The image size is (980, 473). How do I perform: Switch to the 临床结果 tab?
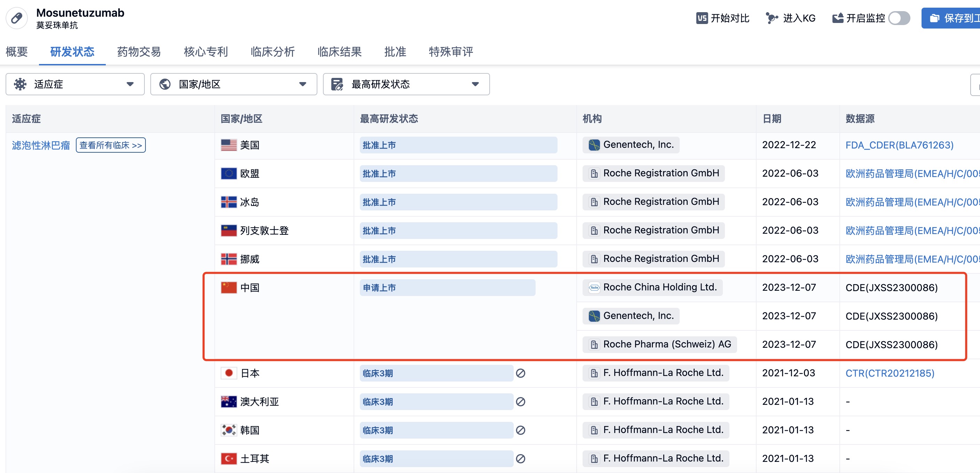(x=339, y=52)
